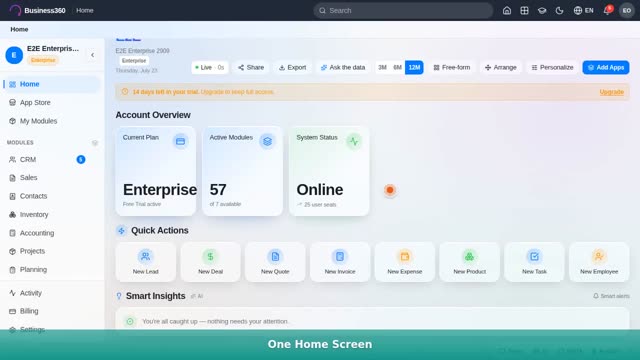The height and width of the screenshot is (360, 640).
Task: Open My Modules in the sidebar
Action: [51, 121]
